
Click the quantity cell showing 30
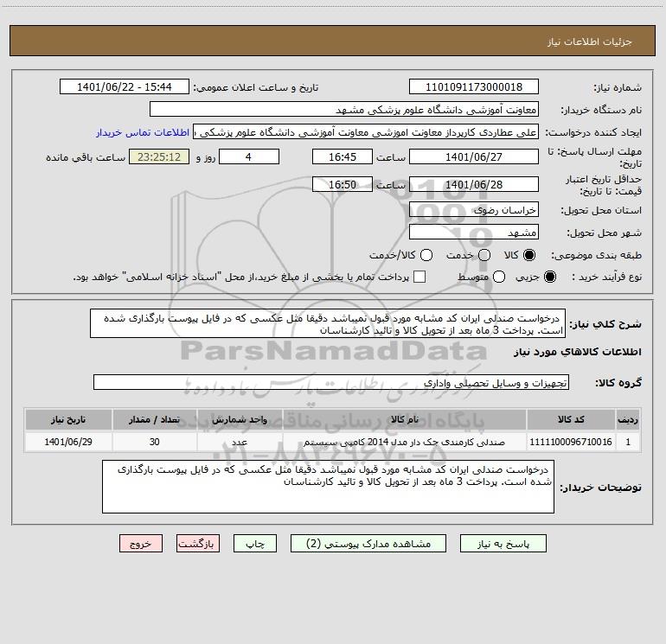point(155,442)
